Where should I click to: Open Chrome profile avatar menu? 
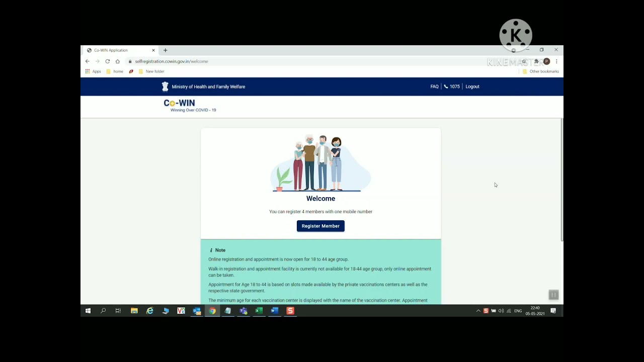[546, 61]
